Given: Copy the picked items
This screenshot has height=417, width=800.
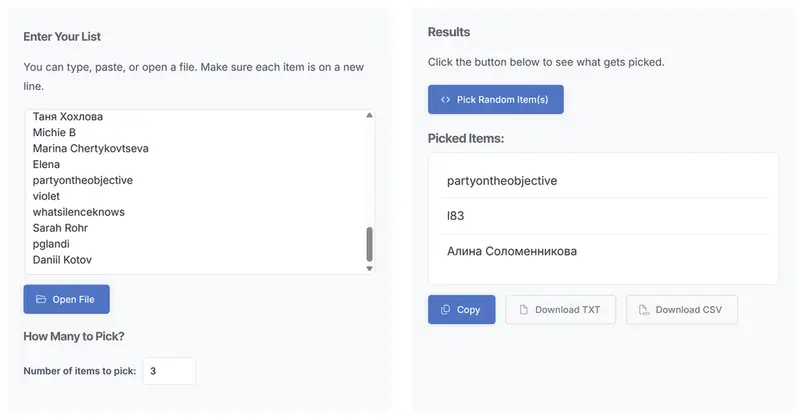Looking at the screenshot, I should pyautogui.click(x=460, y=310).
